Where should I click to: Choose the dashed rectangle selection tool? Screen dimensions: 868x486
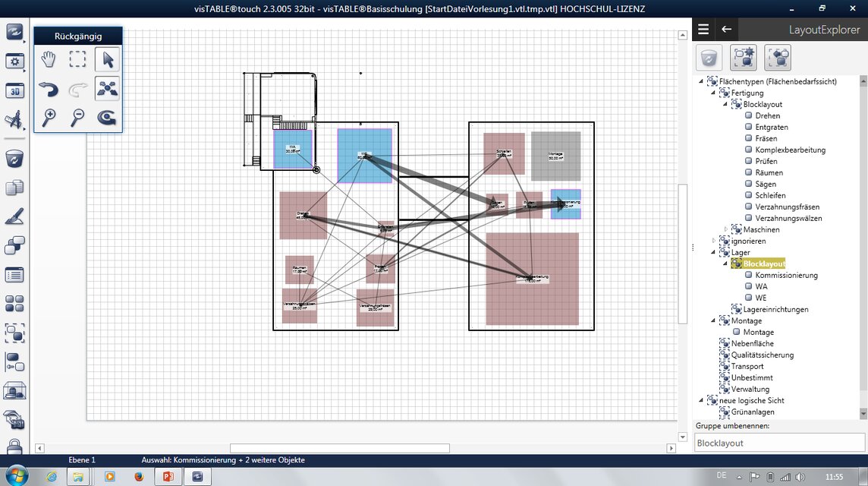point(77,59)
